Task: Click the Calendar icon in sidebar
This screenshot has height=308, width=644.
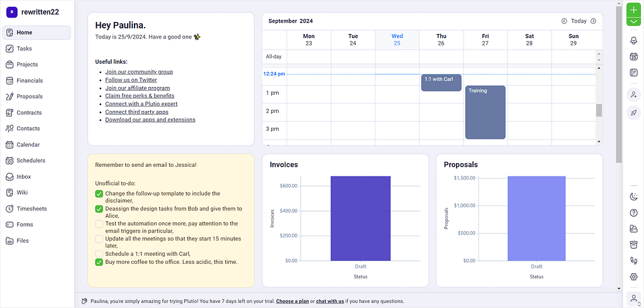Action: (x=9, y=145)
